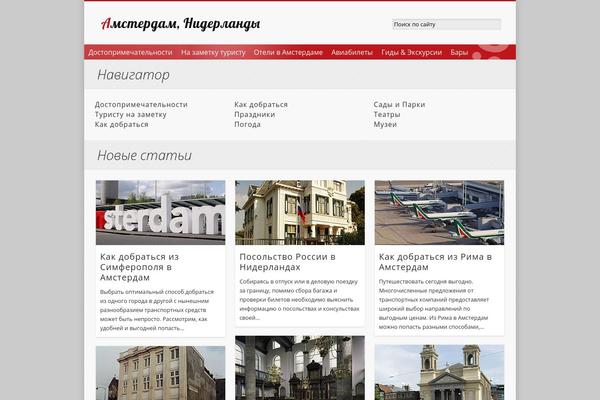Click excerpt starting Собираясь в отпуск

[299, 300]
